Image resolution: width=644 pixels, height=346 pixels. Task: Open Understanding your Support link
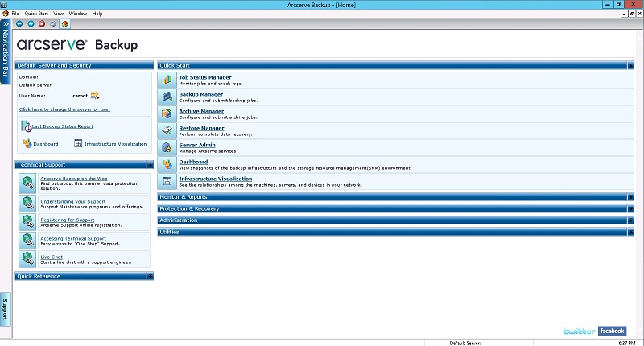pos(73,201)
